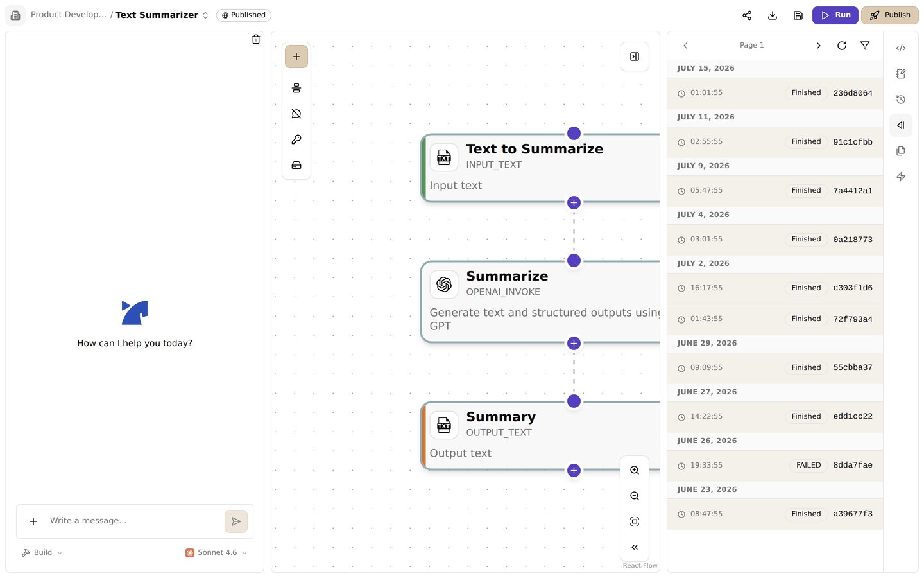The image size is (924, 578).
Task: Open run 72f793a4
Action: pos(775,319)
